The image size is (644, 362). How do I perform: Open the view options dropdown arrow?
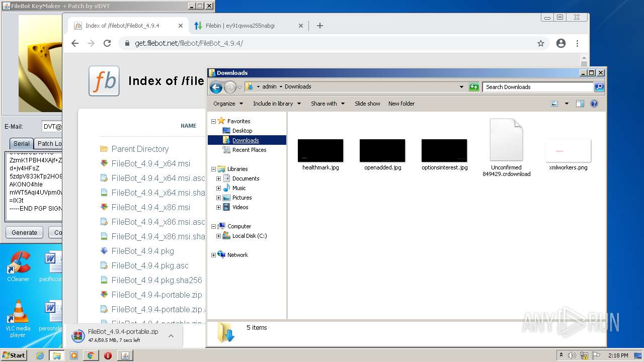pyautogui.click(x=567, y=104)
